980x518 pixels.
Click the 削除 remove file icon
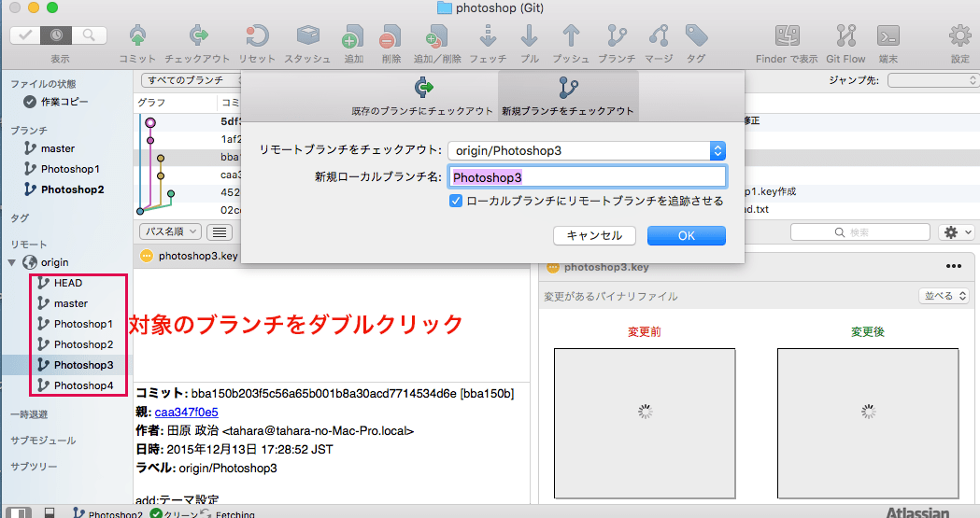pos(391,36)
